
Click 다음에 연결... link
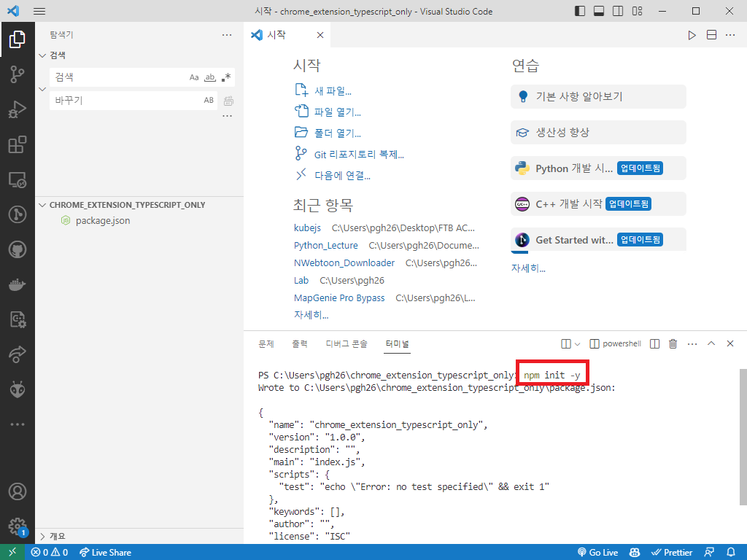(342, 176)
